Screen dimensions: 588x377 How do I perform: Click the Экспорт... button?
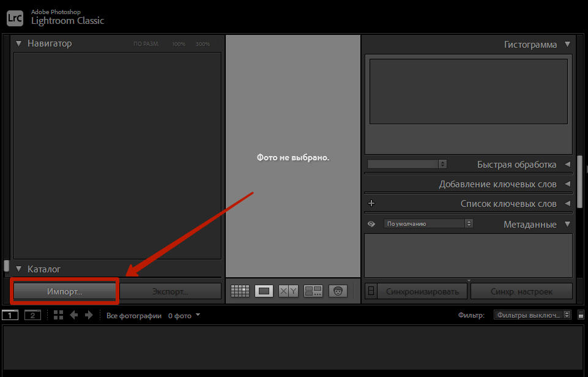170,291
